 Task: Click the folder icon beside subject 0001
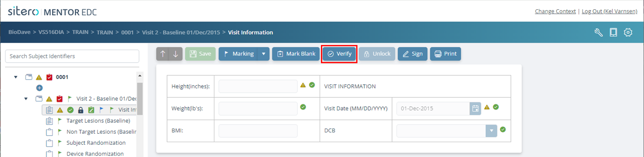click(x=29, y=77)
